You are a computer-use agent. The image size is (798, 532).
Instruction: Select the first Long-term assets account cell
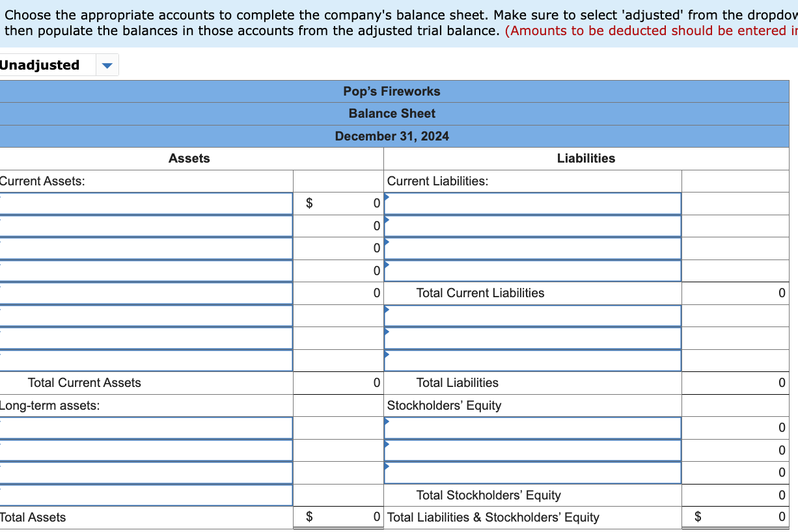146,428
